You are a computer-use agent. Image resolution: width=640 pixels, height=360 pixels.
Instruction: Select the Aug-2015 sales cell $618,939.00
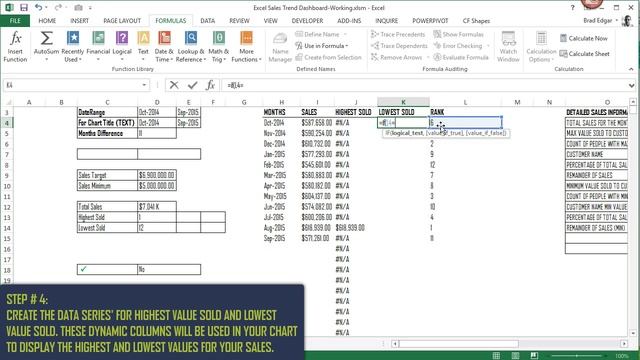click(x=317, y=228)
